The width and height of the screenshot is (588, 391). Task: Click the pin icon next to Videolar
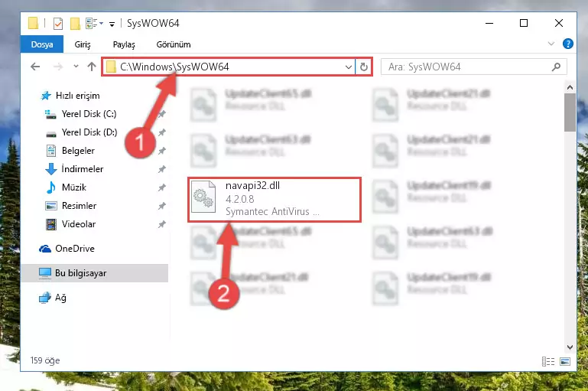[161, 224]
